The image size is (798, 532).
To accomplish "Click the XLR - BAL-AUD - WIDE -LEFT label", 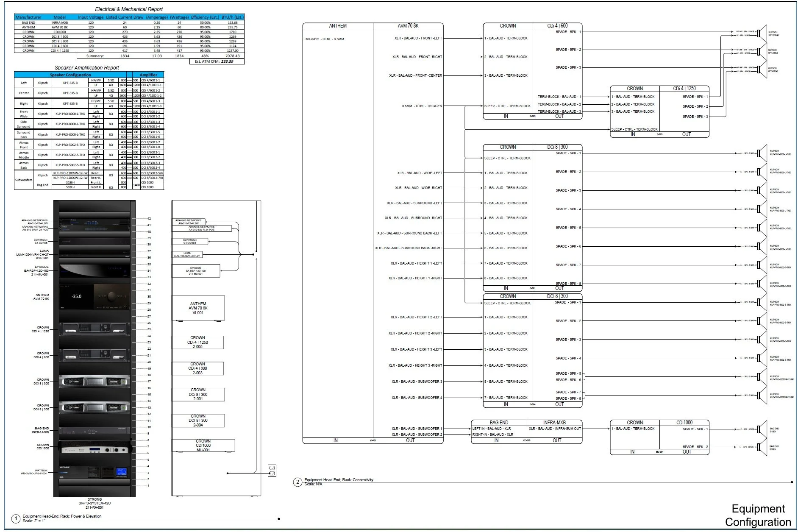I will [419, 173].
